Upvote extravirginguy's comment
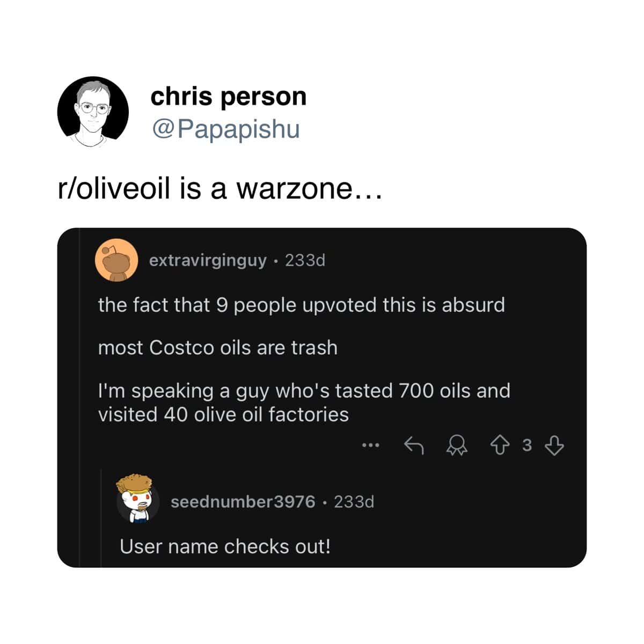The height and width of the screenshot is (644, 644). click(500, 445)
